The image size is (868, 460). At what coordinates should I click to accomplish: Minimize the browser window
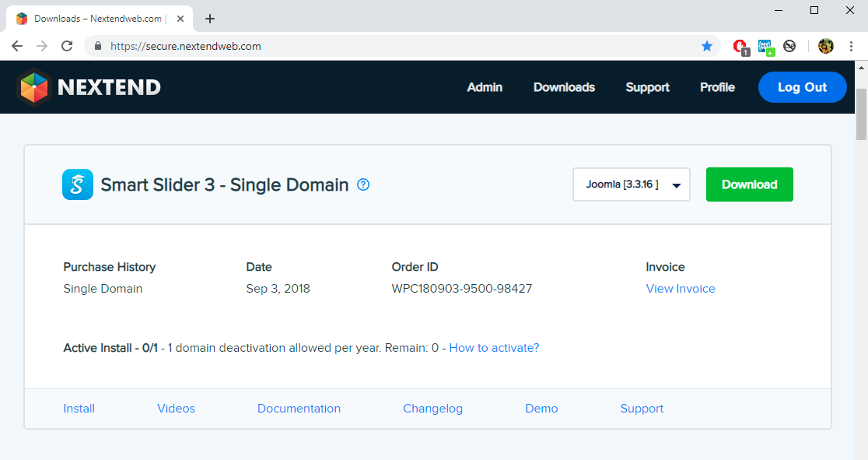[x=779, y=11]
